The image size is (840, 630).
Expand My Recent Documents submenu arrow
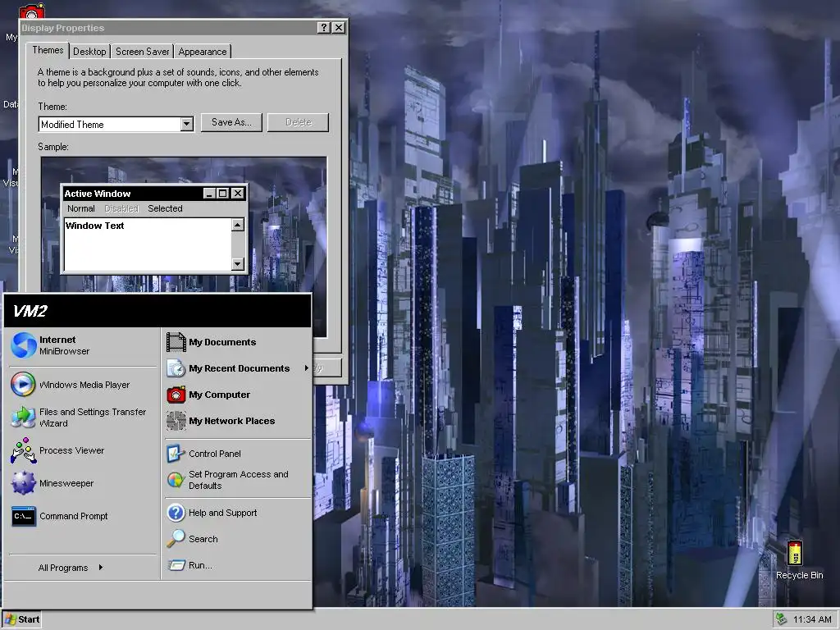pos(307,368)
